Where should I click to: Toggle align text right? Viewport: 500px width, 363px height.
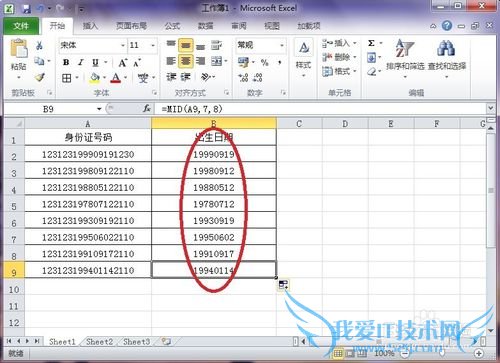[200, 61]
